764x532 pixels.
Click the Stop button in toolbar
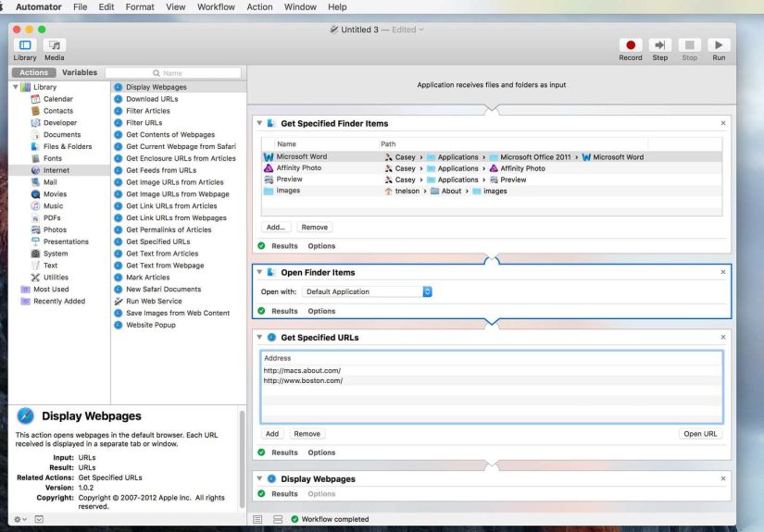[x=689, y=45]
